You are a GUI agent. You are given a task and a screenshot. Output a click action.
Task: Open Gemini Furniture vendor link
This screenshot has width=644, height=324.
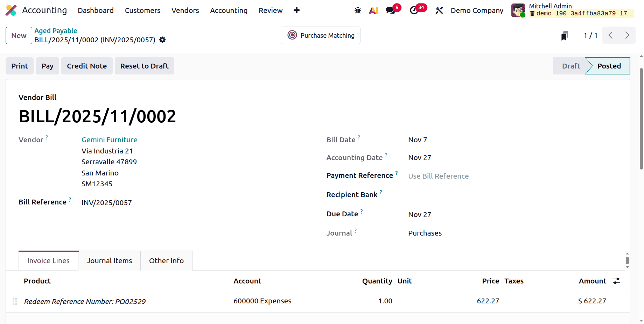pyautogui.click(x=110, y=140)
